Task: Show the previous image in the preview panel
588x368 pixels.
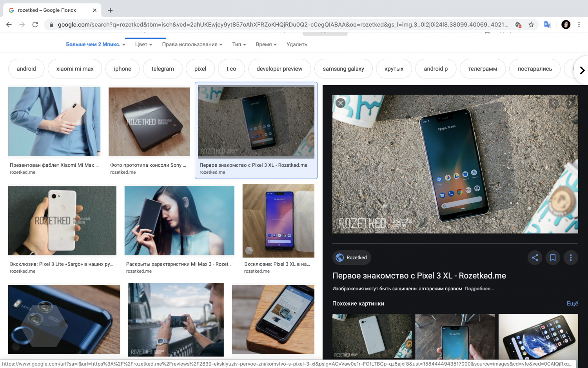Action: point(554,103)
